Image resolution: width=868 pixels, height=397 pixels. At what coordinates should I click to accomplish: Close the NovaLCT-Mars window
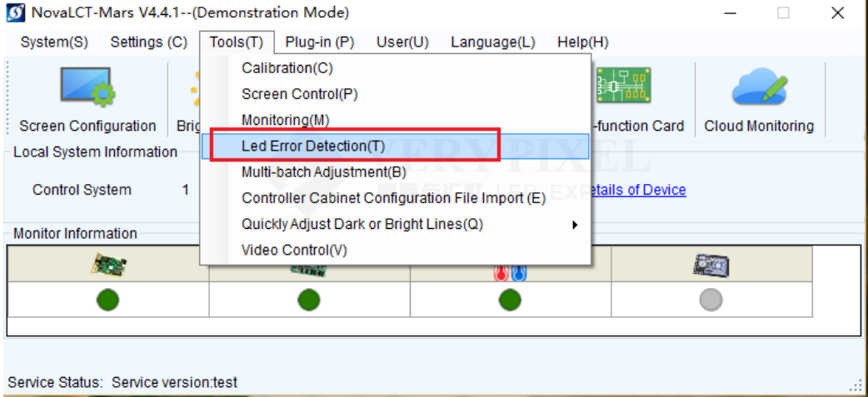click(x=837, y=13)
